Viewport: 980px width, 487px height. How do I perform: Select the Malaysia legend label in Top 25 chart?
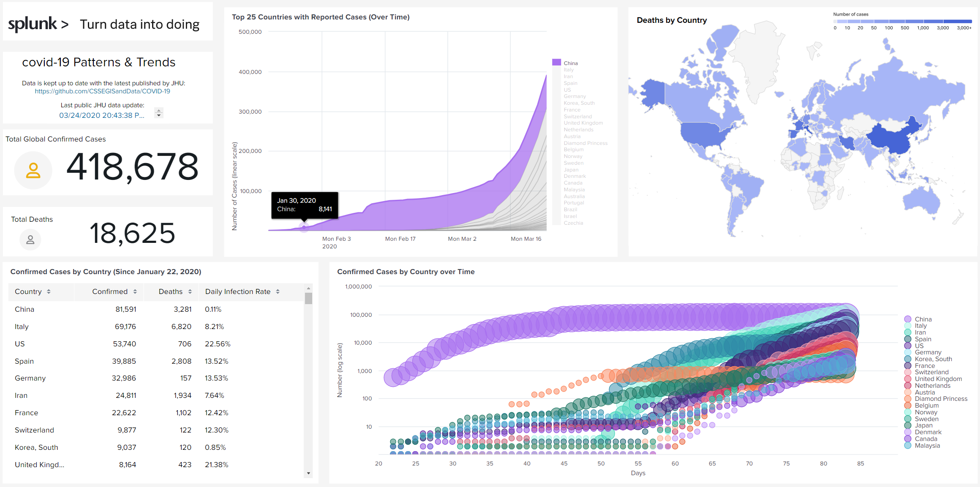574,189
